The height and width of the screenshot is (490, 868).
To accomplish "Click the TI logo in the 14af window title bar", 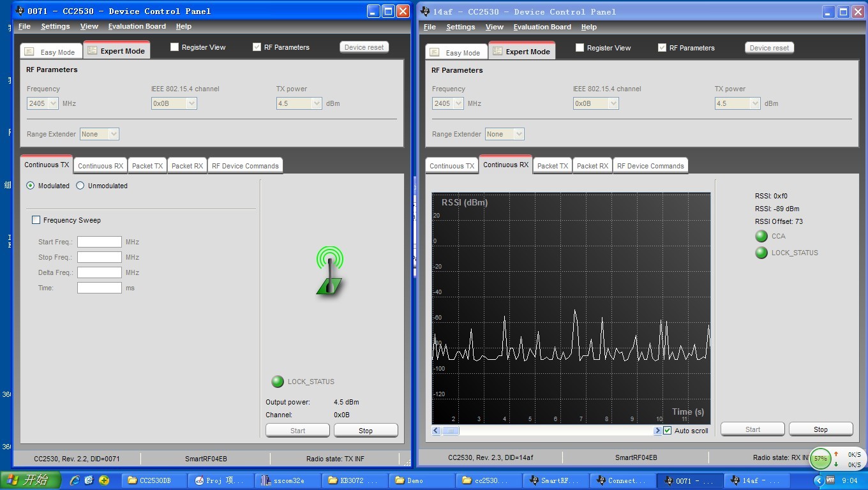I will pyautogui.click(x=424, y=11).
